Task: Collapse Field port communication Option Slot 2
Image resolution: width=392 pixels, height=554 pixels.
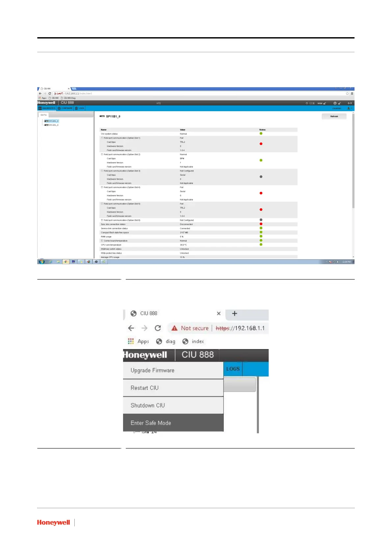Action: point(102,154)
